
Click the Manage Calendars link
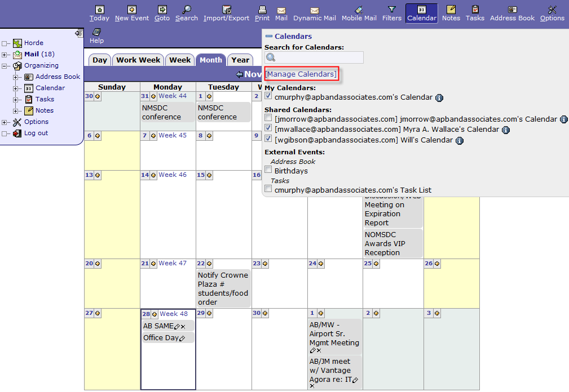[301, 74]
